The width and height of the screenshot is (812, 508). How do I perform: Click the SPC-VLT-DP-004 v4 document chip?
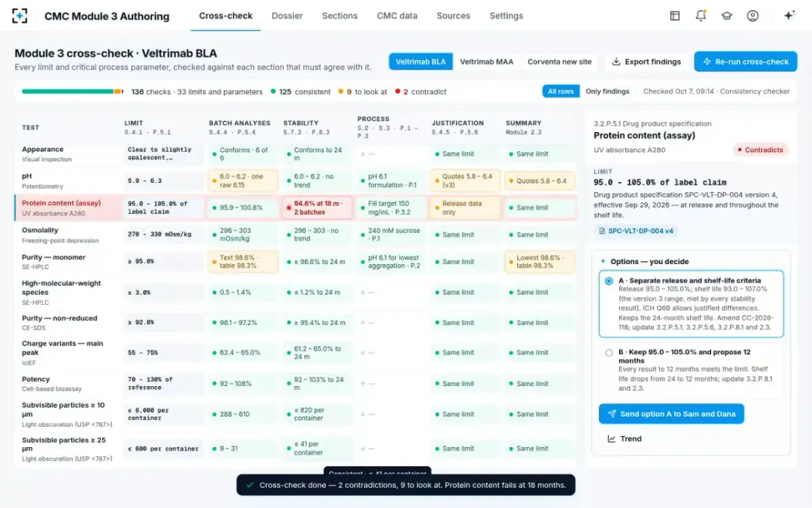(x=637, y=231)
